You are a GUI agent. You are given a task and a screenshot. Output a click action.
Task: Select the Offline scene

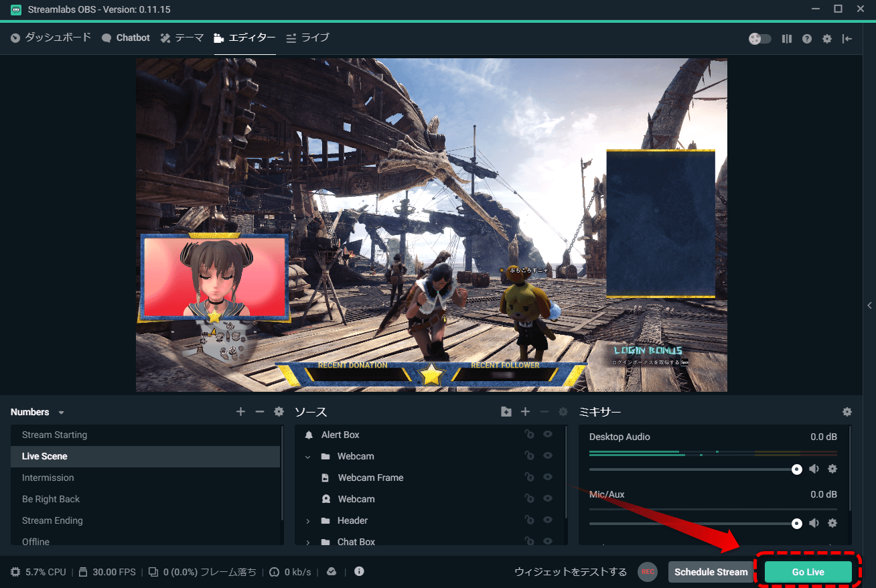click(x=145, y=540)
